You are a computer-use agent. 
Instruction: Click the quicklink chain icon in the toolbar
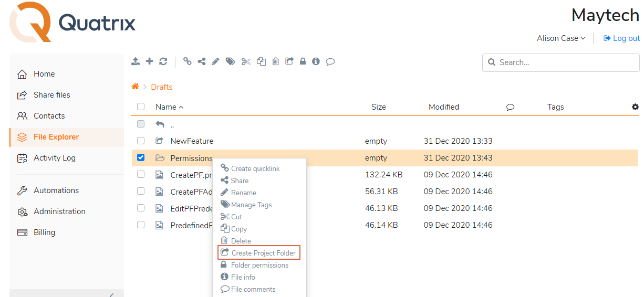[188, 61]
